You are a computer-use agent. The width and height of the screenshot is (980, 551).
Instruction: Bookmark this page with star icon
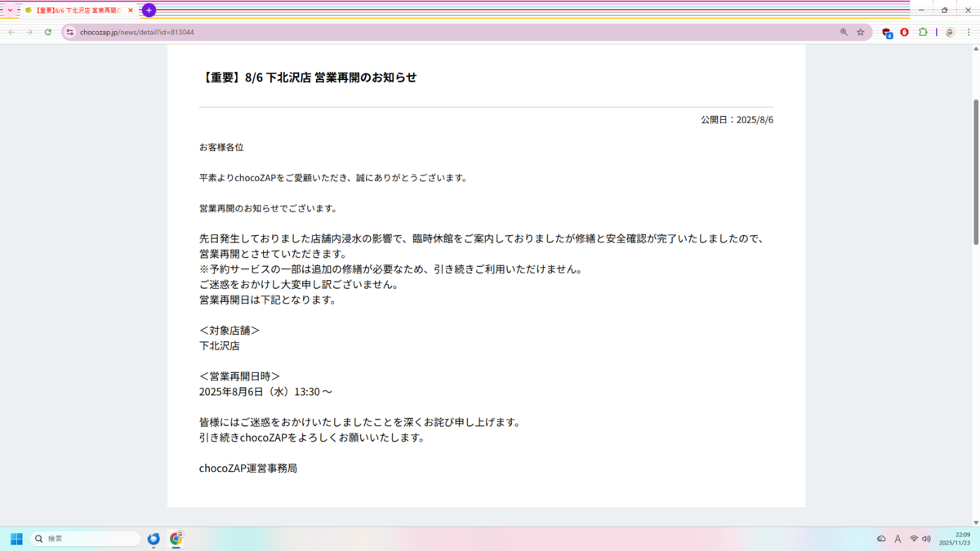coord(861,32)
